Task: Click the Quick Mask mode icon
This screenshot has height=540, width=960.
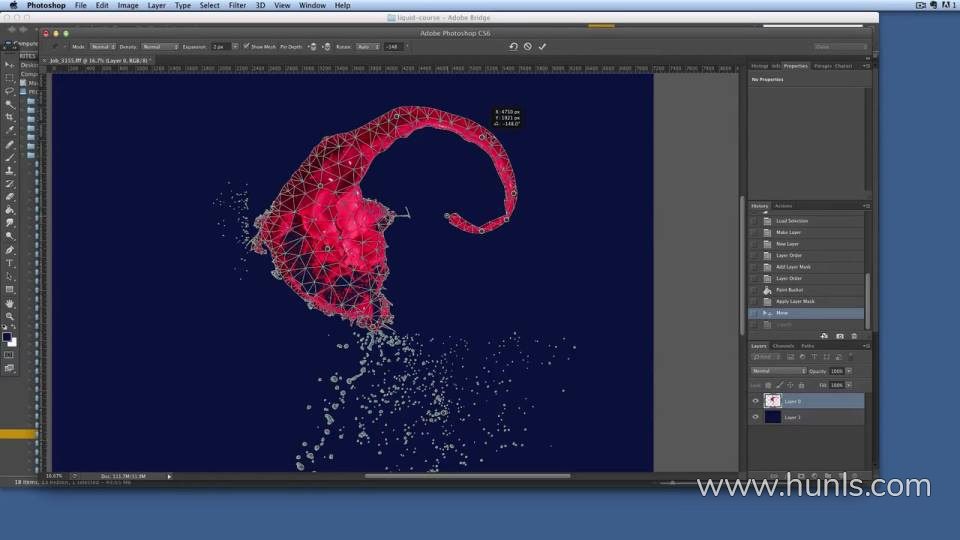Action: click(x=9, y=355)
